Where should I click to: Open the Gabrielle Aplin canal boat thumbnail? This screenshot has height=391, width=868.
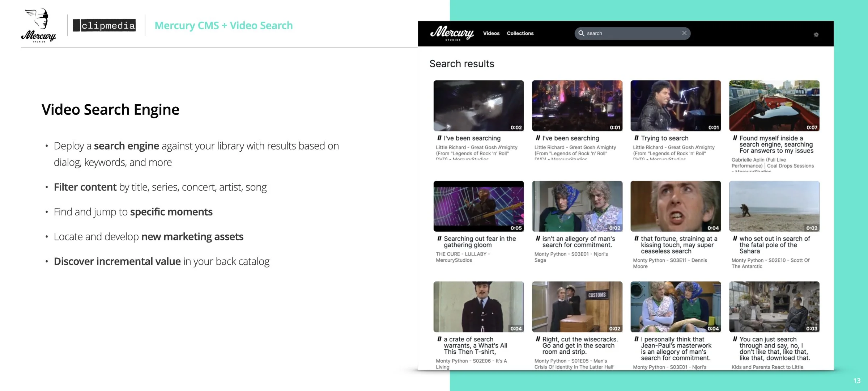[x=774, y=106]
